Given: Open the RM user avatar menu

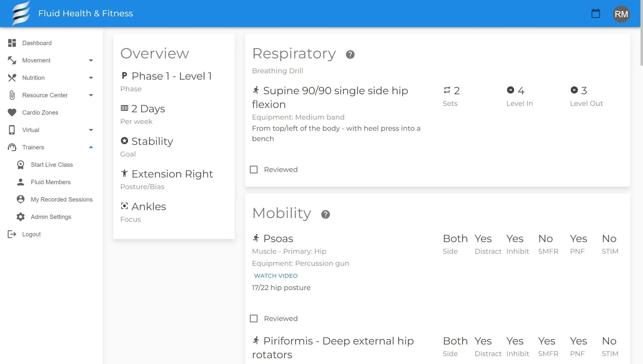Looking at the screenshot, I should [x=621, y=14].
